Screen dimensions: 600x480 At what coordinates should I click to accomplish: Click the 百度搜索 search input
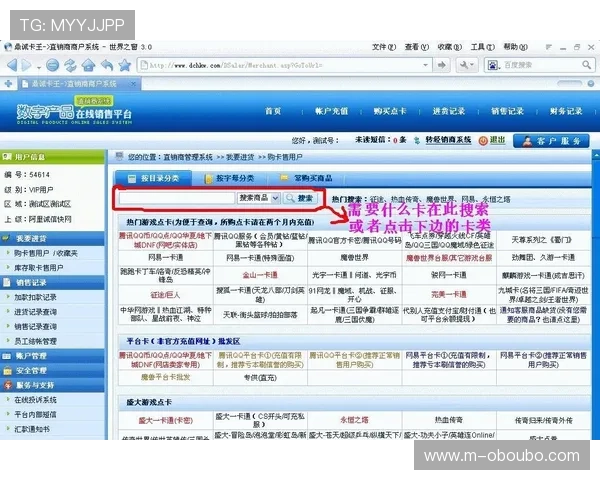pos(541,65)
